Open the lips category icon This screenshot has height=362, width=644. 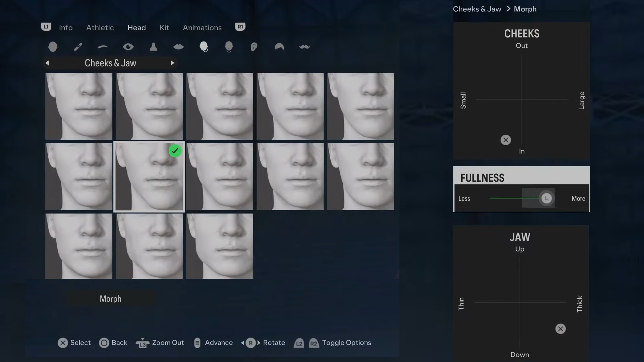178,47
